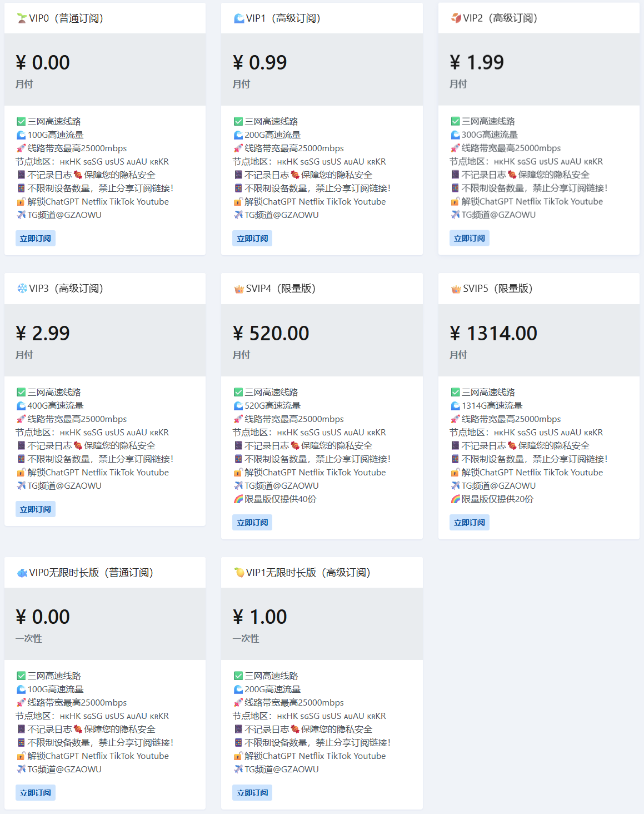Click 立即订阅 for SVIP4 ¥520.00 plan
The image size is (644, 814).
click(252, 523)
